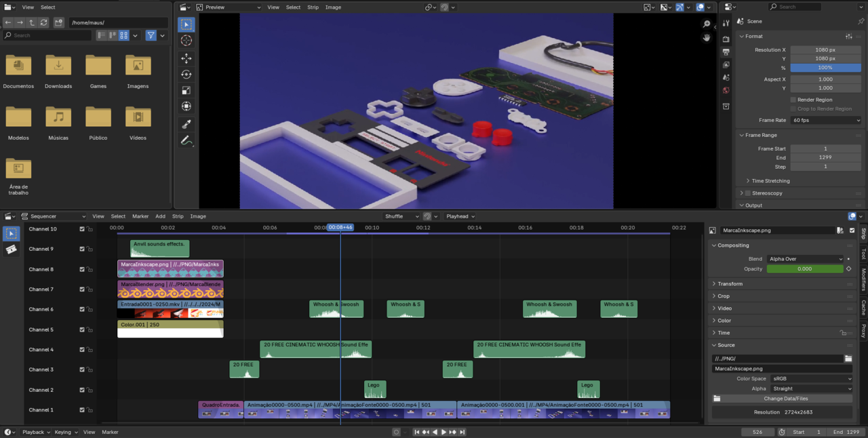Expand the Transform panel

click(730, 284)
